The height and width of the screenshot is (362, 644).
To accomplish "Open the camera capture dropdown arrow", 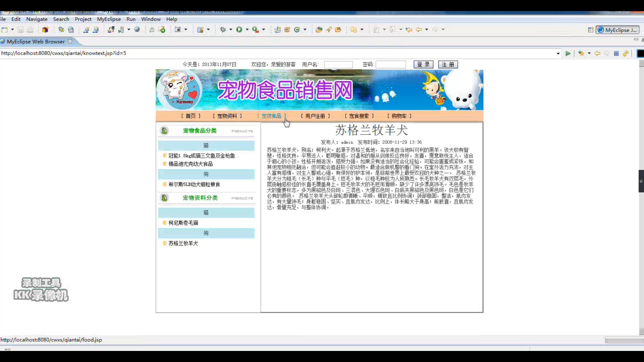I will coord(186,30).
